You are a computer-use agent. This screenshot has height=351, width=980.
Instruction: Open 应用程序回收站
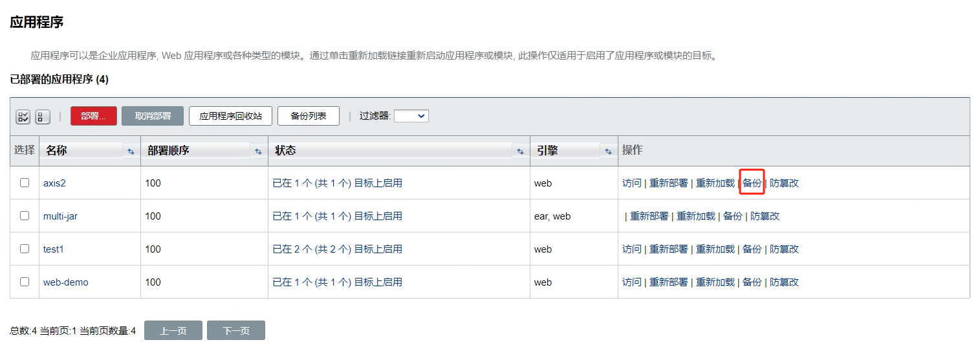point(230,116)
